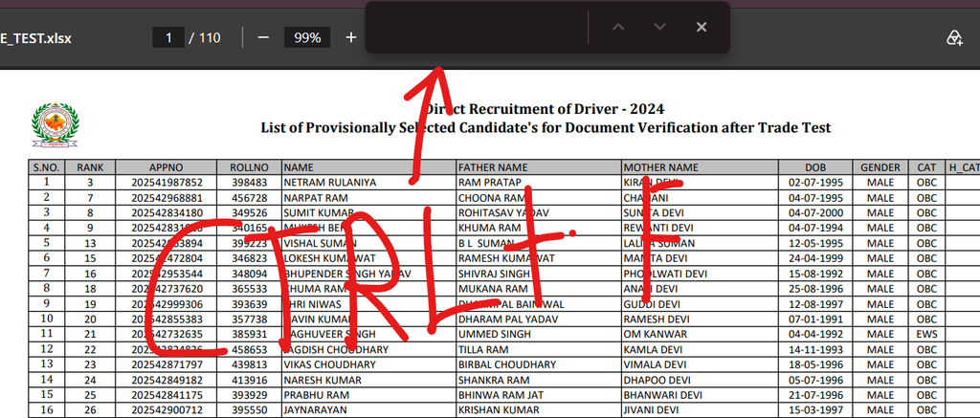Screen dimensions: 980x418
Task: Click the zoom out minus button
Action: tap(263, 37)
